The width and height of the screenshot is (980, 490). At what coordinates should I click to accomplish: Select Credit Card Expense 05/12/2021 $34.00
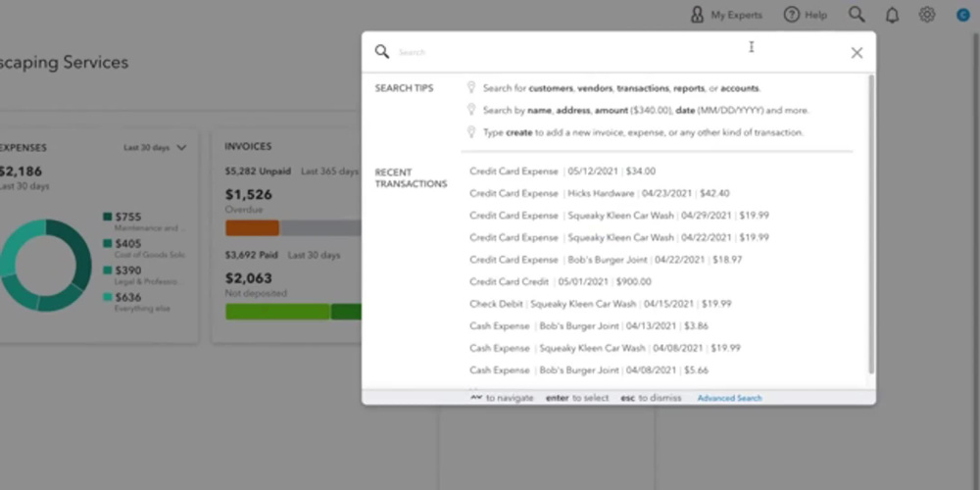point(563,171)
